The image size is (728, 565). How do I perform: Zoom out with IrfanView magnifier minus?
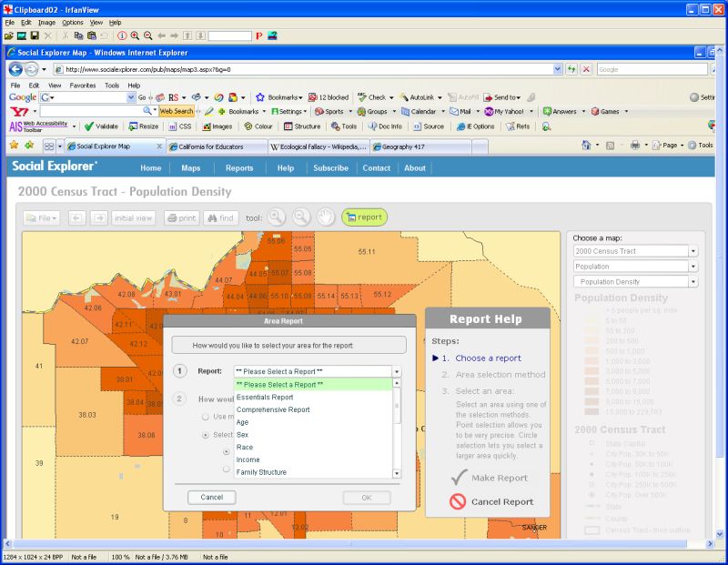coord(147,35)
